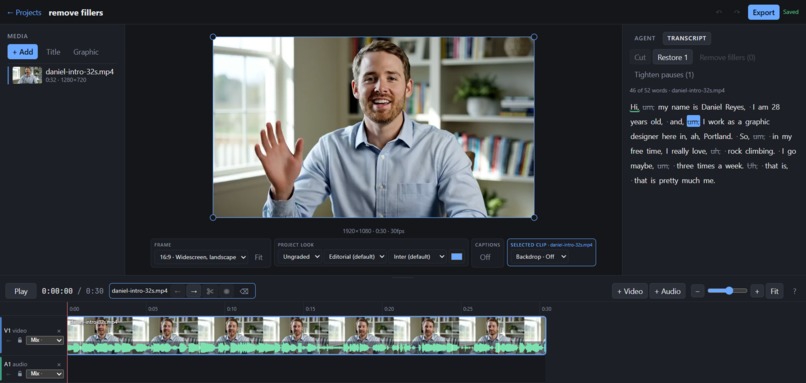Add new media with + Add
The width and height of the screenshot is (806, 383).
pos(23,52)
